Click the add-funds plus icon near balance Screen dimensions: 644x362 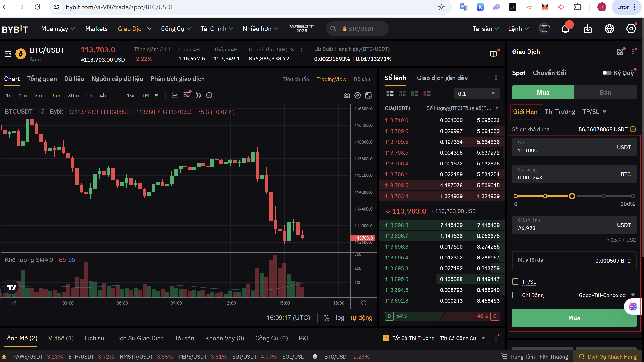click(x=633, y=129)
